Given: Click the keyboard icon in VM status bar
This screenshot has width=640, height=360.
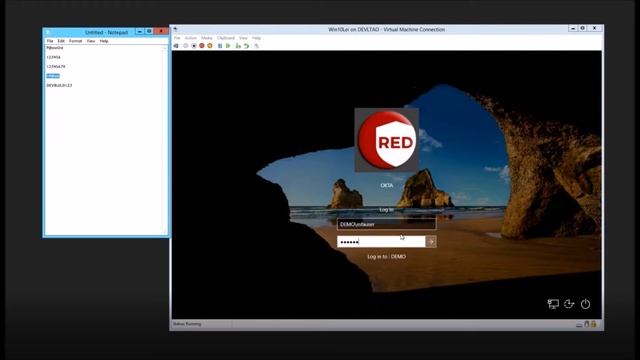Looking at the screenshot, I should pyautogui.click(x=579, y=325).
